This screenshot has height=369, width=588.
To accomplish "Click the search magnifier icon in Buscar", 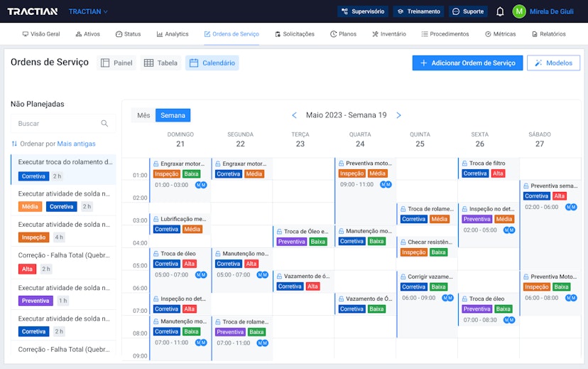I will [x=104, y=124].
